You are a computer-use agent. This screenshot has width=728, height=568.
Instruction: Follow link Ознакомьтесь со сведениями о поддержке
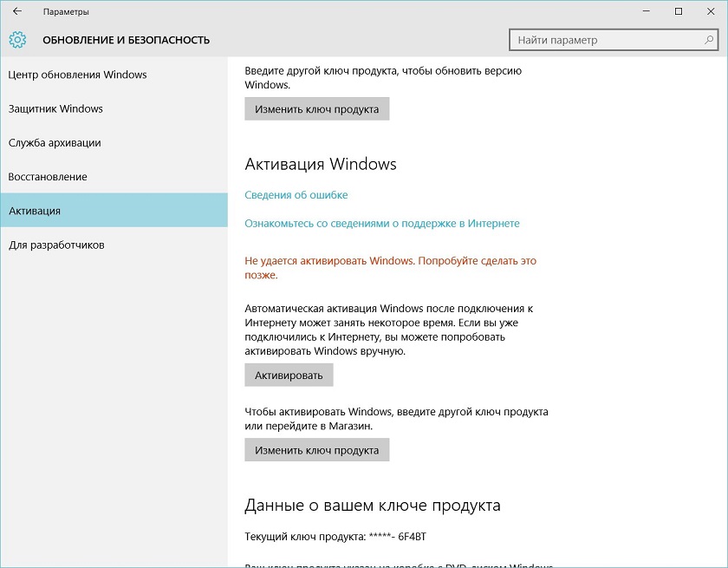tap(382, 224)
